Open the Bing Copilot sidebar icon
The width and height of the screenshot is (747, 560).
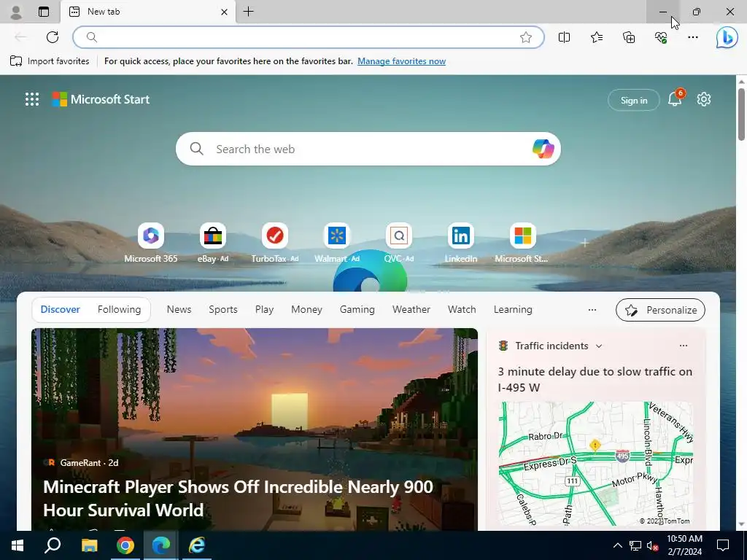coord(727,38)
